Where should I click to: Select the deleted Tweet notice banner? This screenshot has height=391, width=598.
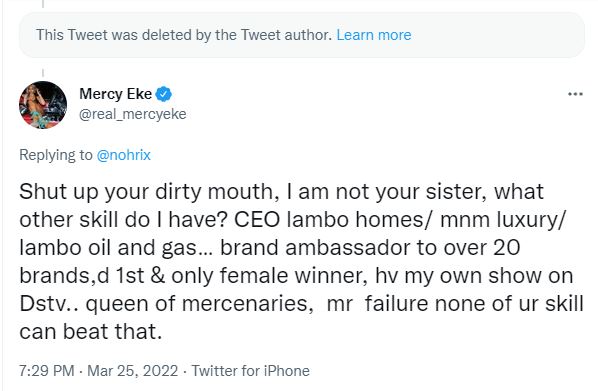pyautogui.click(x=302, y=35)
